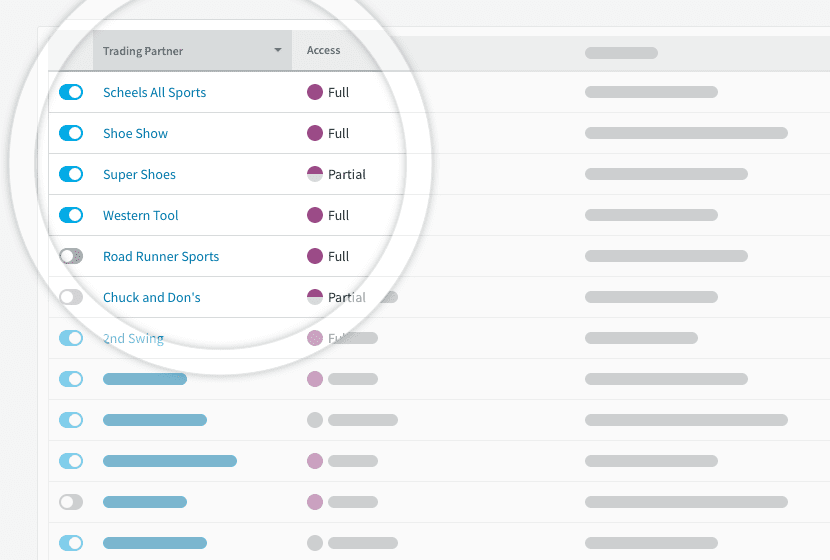Disable the Super Shoes toggle
Screen dimensions: 830x560
tap(71, 174)
